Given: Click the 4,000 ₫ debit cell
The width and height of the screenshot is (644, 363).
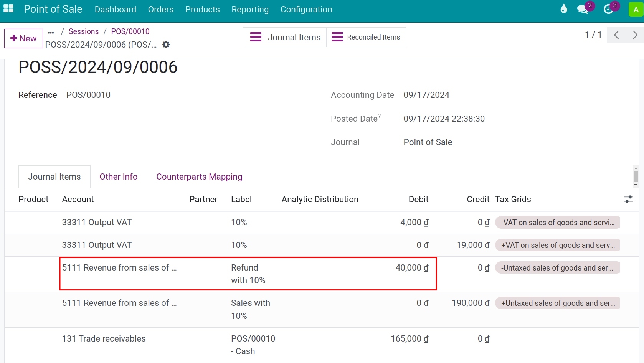Looking at the screenshot, I should (x=414, y=223).
